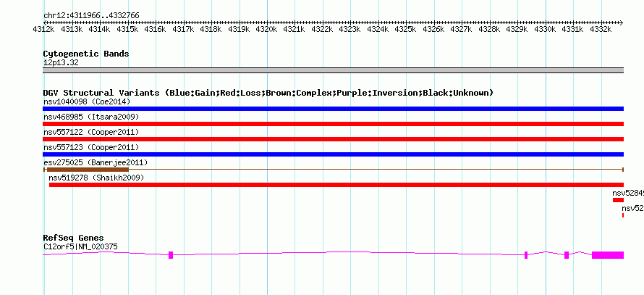This screenshot has height=295, width=644.
Task: Select the large terminal C12orf5 exon block
Action: point(608,255)
